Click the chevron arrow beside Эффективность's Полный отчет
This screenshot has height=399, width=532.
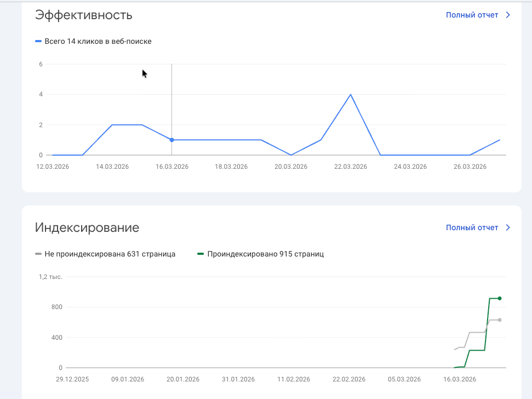(507, 15)
